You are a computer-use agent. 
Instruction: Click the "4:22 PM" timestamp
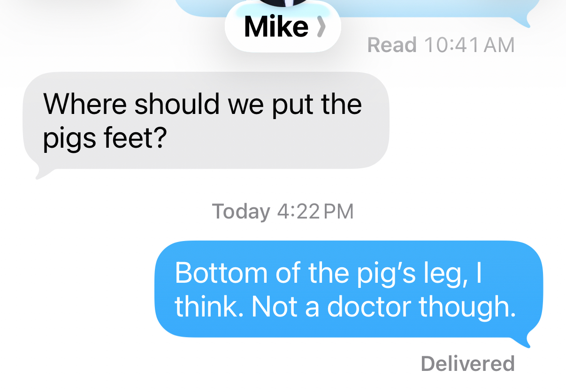315,211
